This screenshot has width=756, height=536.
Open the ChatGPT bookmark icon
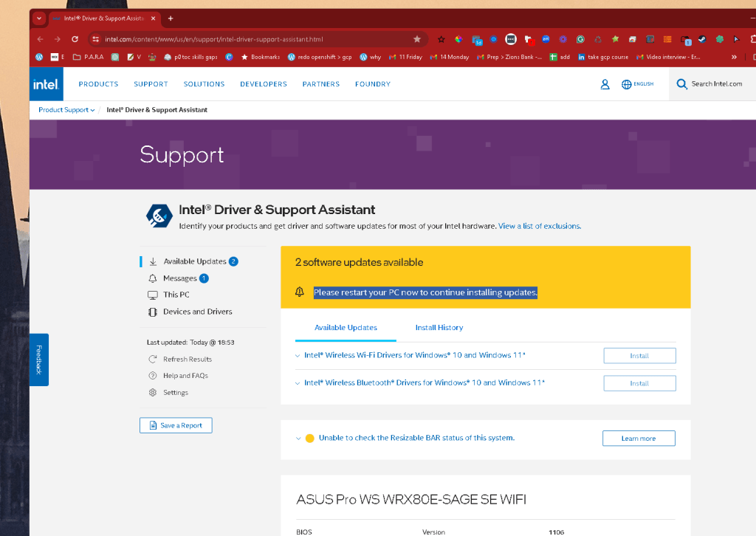(x=115, y=57)
